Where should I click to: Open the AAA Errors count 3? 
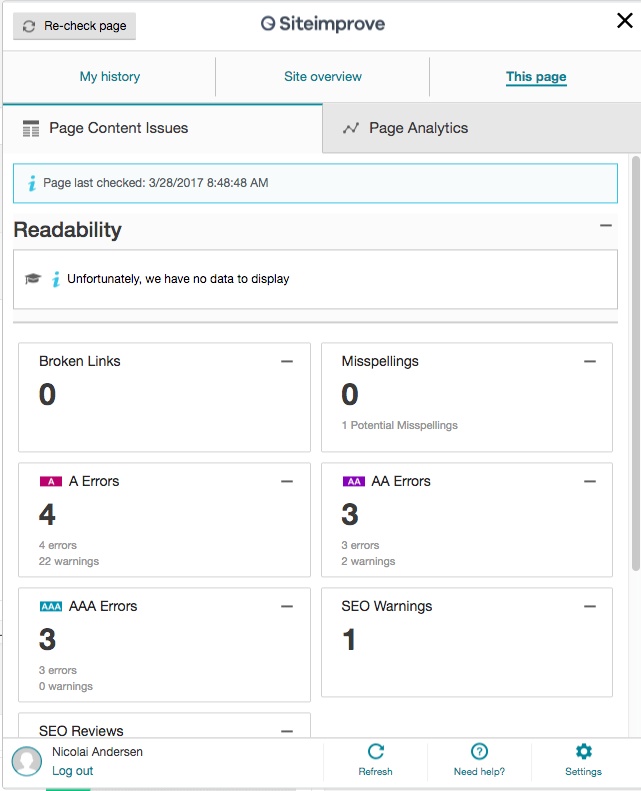tap(47, 640)
